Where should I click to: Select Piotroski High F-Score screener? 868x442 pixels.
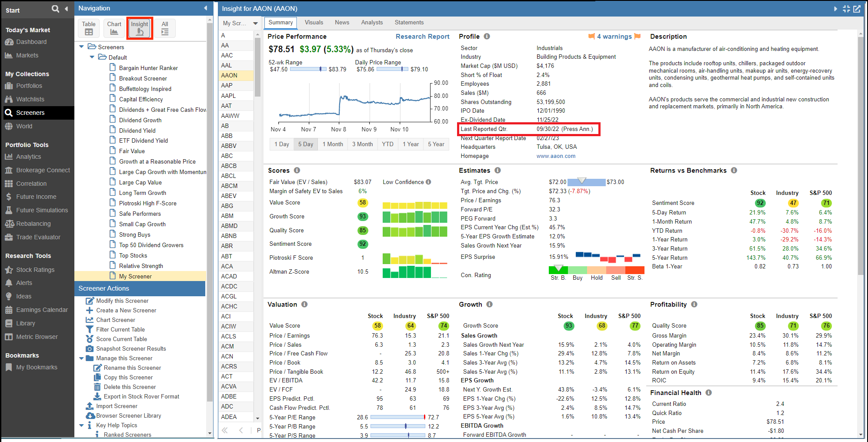pyautogui.click(x=147, y=203)
